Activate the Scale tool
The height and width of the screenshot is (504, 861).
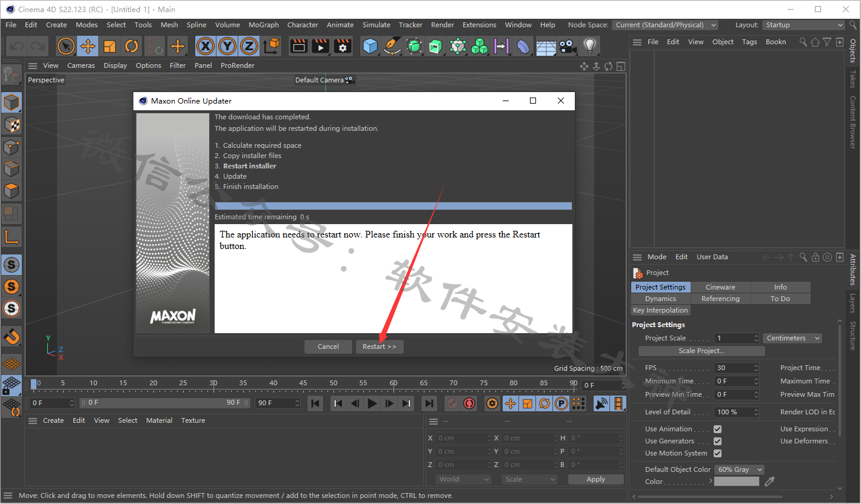110,46
